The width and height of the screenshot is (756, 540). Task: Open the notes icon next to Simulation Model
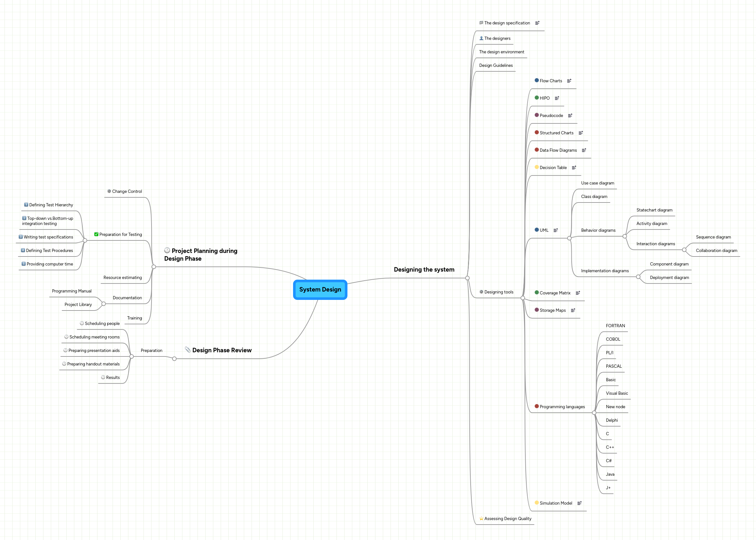[580, 503]
